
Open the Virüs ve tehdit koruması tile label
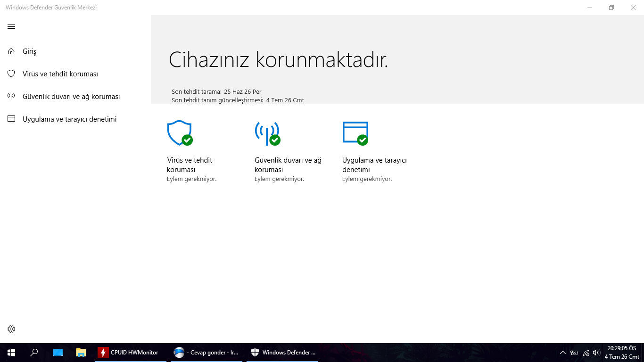190,165
